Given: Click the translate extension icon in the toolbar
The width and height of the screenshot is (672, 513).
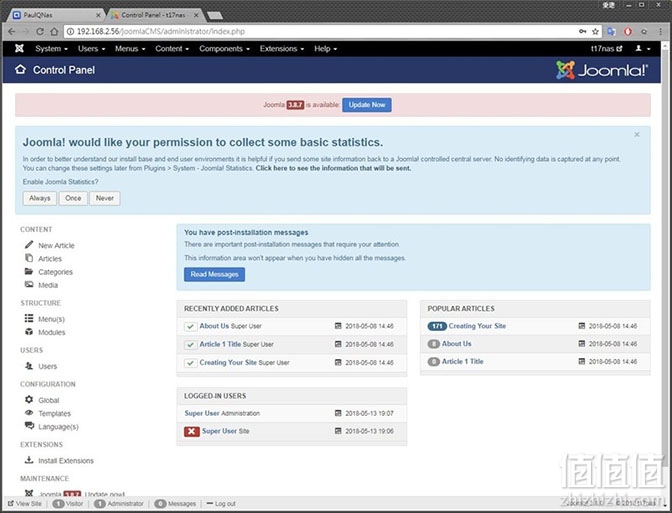Looking at the screenshot, I should click(x=612, y=31).
